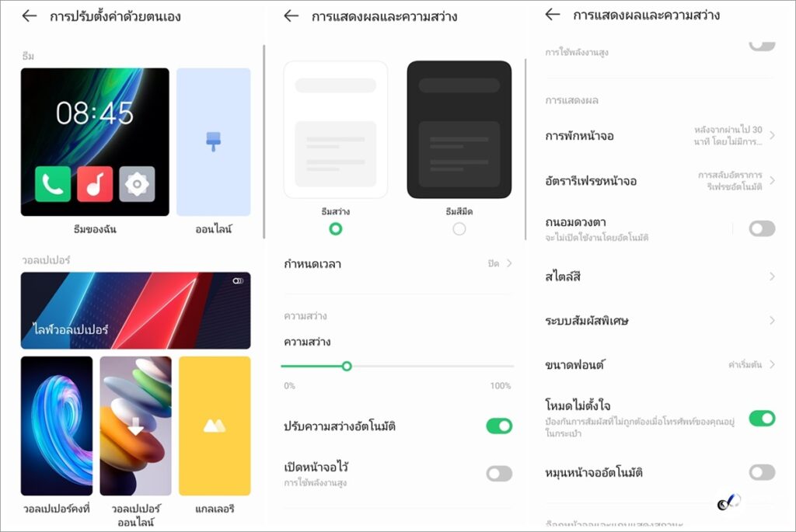Image resolution: width=796 pixels, height=532 pixels.
Task: Open gallery via yellow mountain icon
Action: click(215, 426)
